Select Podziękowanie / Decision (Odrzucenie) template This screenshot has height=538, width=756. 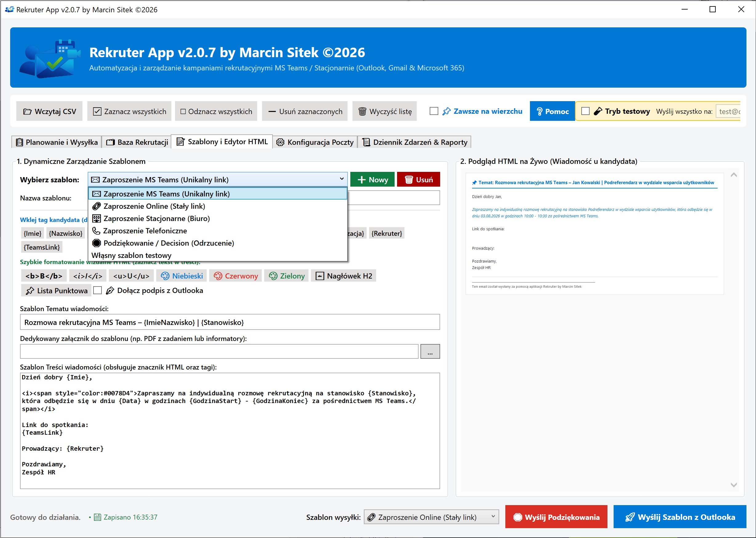[218, 243]
